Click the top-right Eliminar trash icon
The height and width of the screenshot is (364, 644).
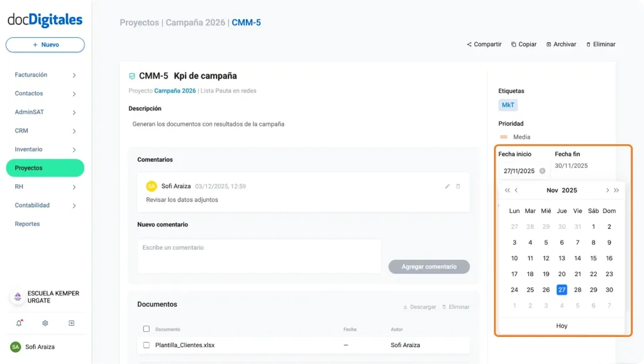(588, 44)
